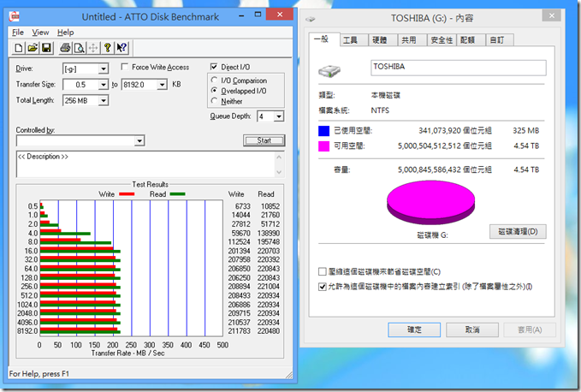Viewport: 581px width, 392px height.
Task: Click 'For Help, press F1' status bar text
Action: click(x=39, y=374)
